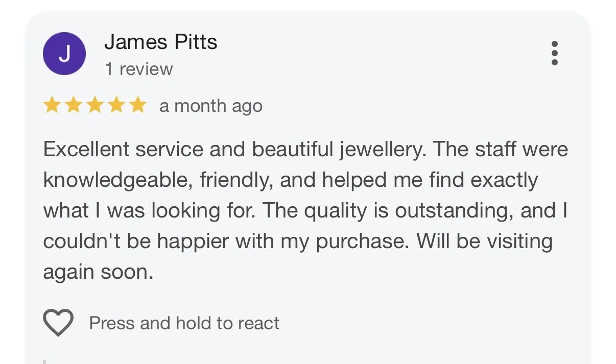Click the "1 review" count text
Image resolution: width=616 pixels, height=364 pixels.
tap(139, 69)
